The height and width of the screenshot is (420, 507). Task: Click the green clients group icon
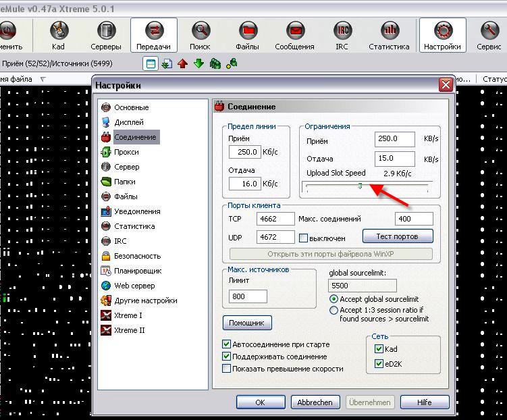point(215,63)
